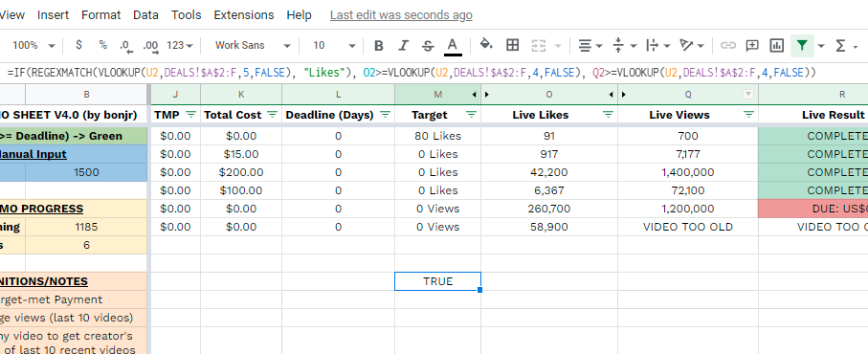868x354 pixels.
Task: Open the Data menu
Action: (145, 15)
